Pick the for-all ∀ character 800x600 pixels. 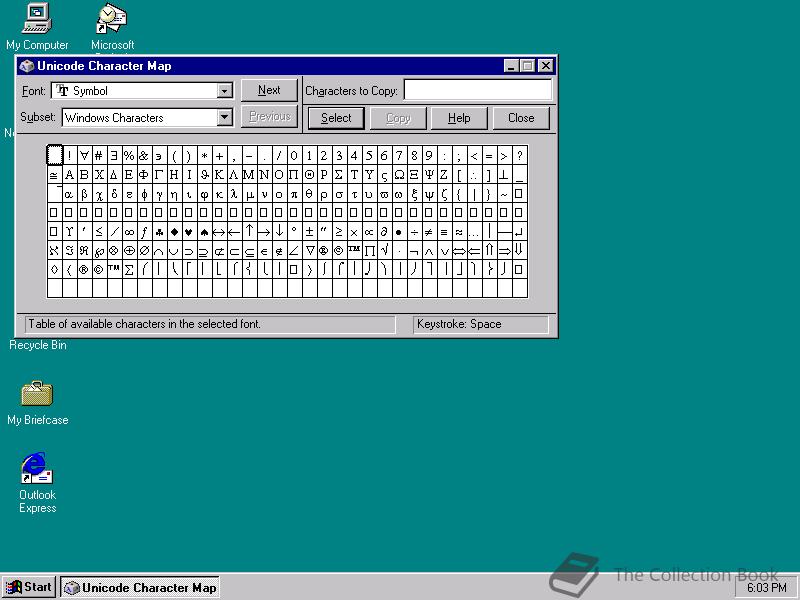click(x=84, y=155)
